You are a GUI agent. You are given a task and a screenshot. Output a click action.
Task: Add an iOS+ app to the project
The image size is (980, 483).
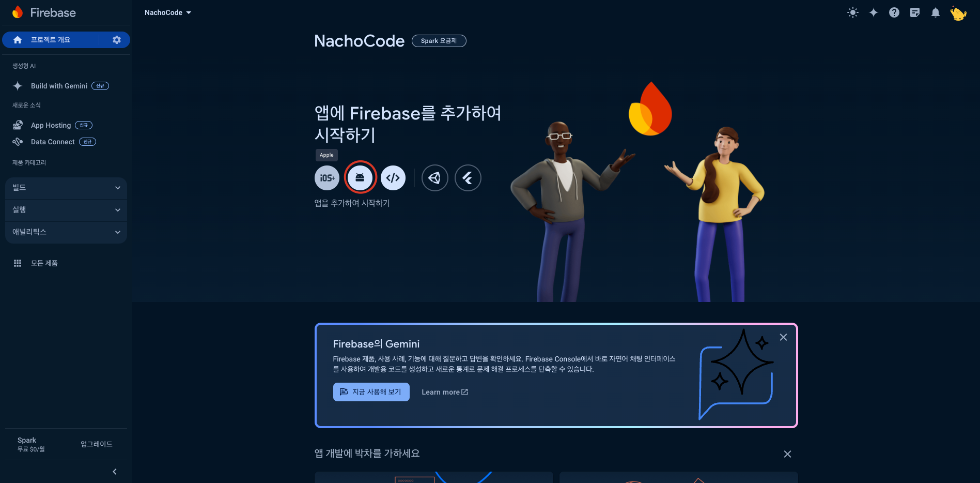click(327, 178)
